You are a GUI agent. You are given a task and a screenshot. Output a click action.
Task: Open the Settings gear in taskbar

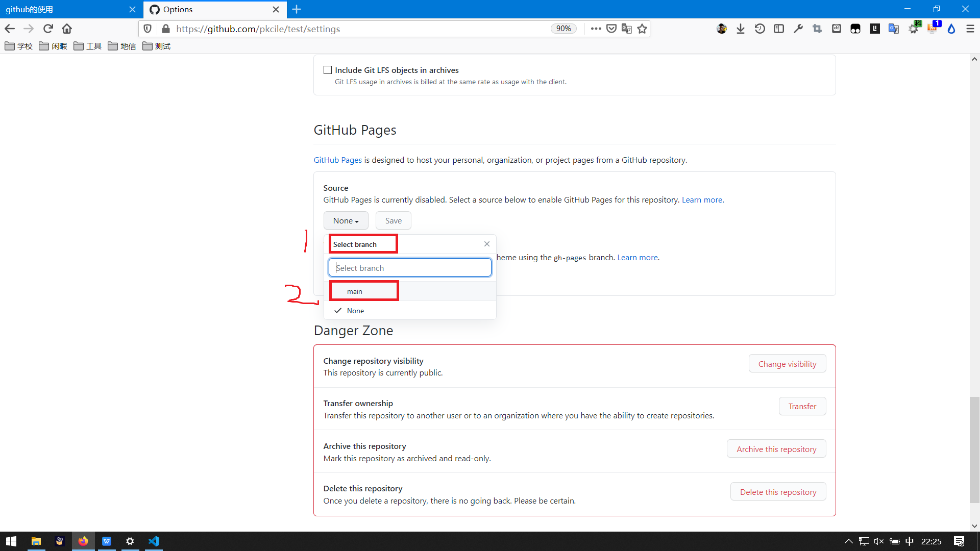(130, 541)
